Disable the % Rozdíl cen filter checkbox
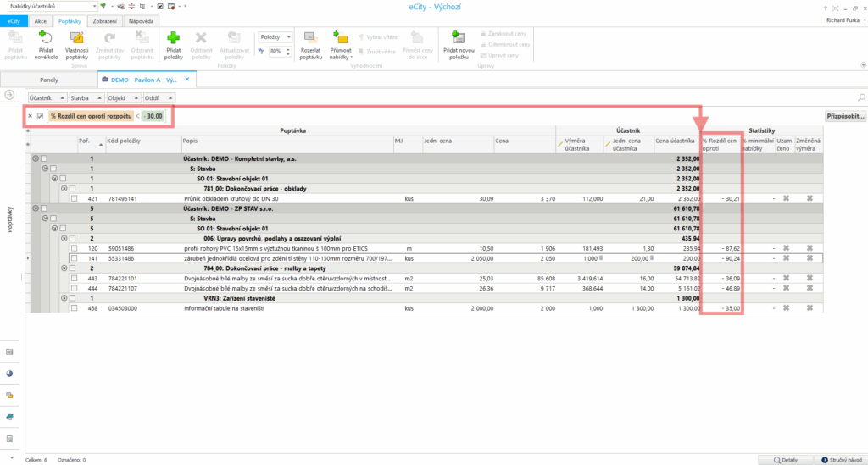 (40, 115)
